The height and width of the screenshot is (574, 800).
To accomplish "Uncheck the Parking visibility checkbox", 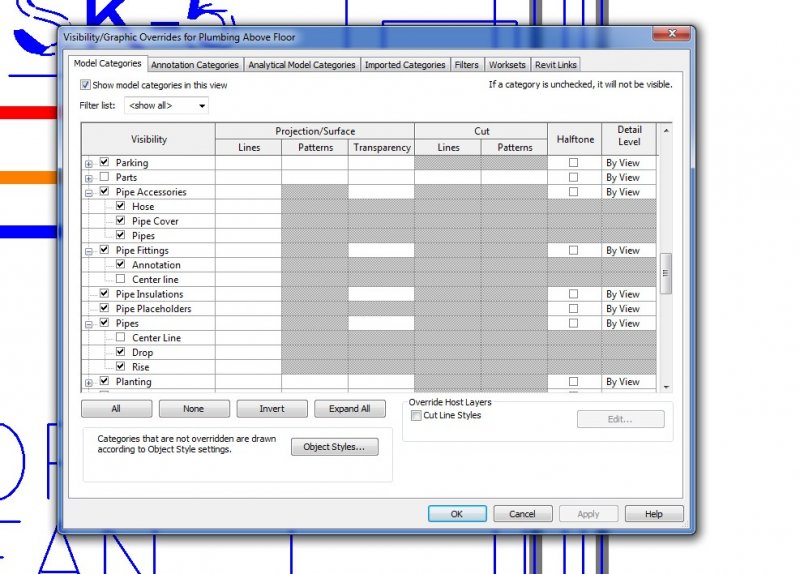I will 104,162.
